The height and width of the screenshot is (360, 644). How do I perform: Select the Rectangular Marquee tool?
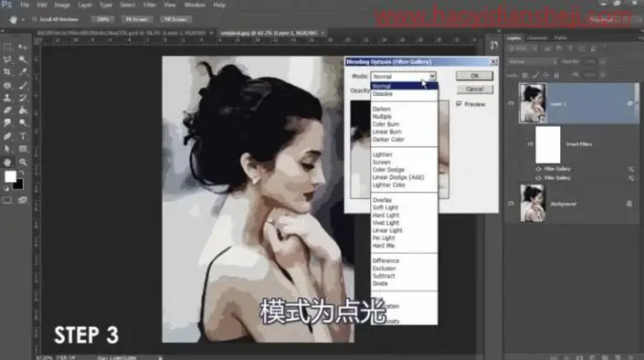coord(7,48)
